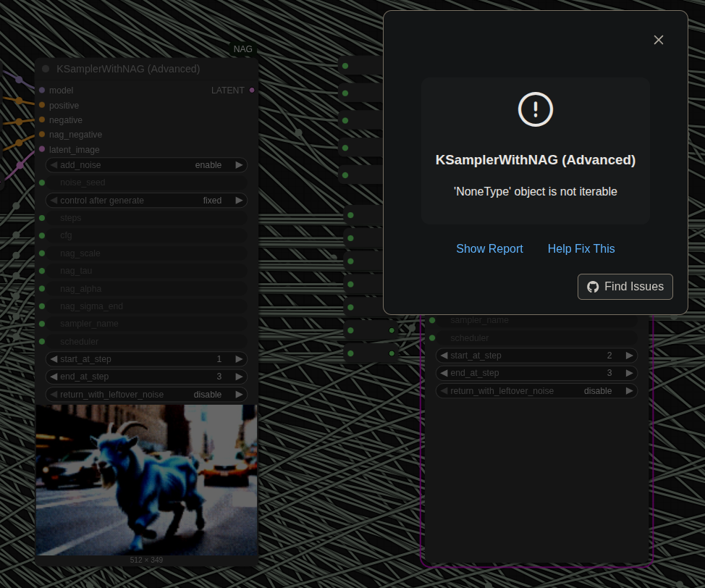The width and height of the screenshot is (705, 588).
Task: Decrease right node end_at_step value
Action: (444, 373)
